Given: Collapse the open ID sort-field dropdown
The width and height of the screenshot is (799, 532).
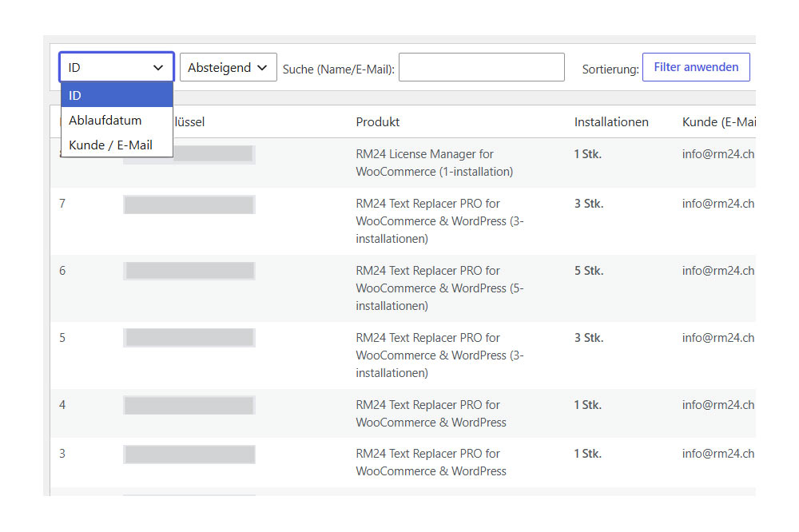Looking at the screenshot, I should point(117,67).
